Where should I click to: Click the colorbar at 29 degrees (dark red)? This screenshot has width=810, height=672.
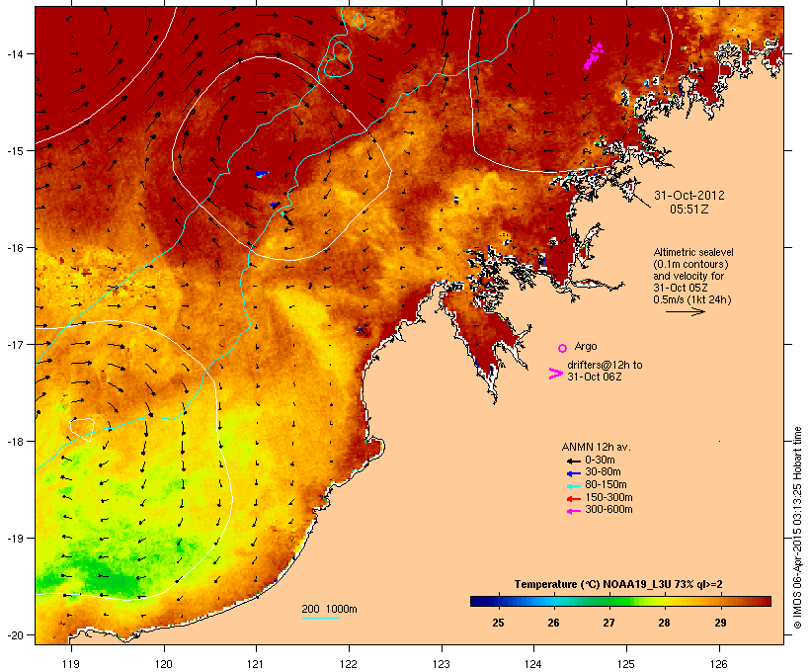pyautogui.click(x=720, y=601)
